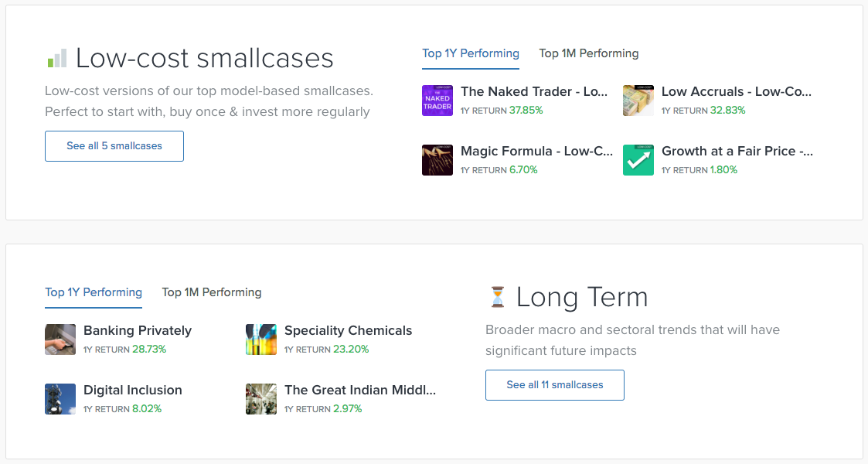
Task: Select Top 1Y Performing tab in Low-cost section
Action: point(470,53)
